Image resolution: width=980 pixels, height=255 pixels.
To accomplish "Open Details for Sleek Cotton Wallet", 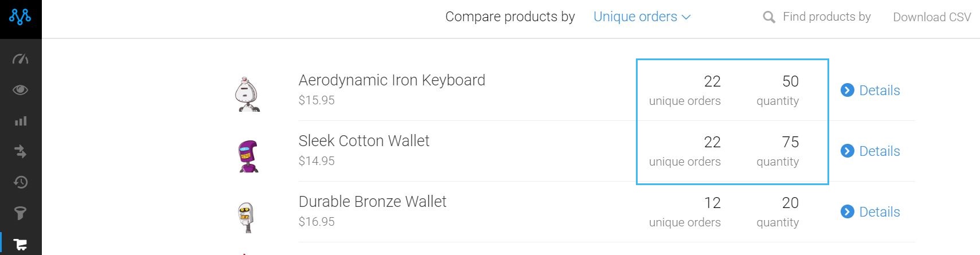I will click(870, 151).
